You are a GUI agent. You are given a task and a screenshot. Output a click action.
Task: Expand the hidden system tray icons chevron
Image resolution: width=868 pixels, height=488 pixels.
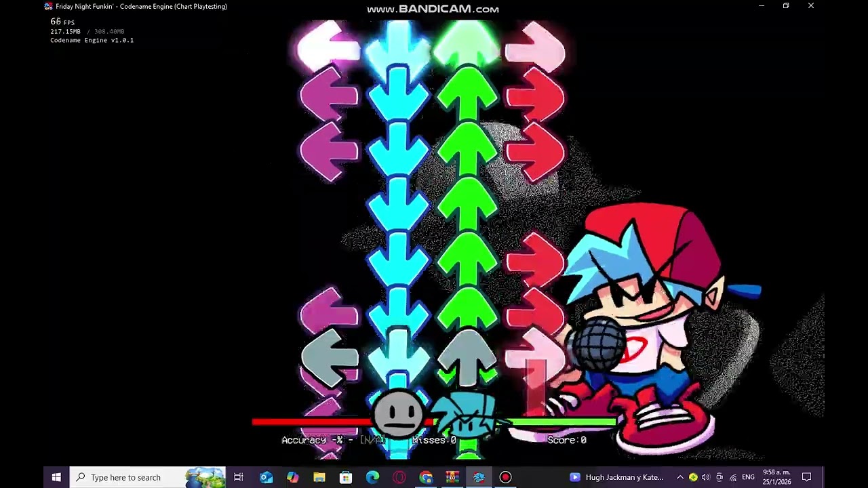tap(680, 477)
